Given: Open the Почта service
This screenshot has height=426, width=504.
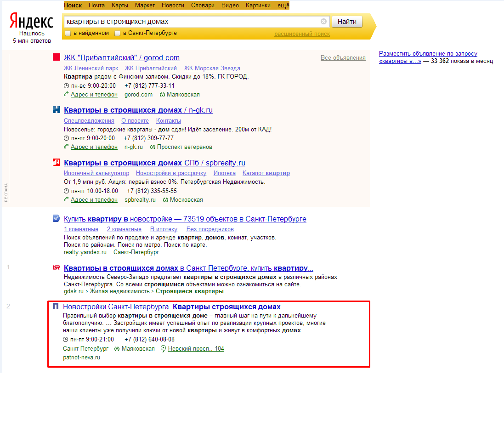Looking at the screenshot, I should tap(97, 6).
